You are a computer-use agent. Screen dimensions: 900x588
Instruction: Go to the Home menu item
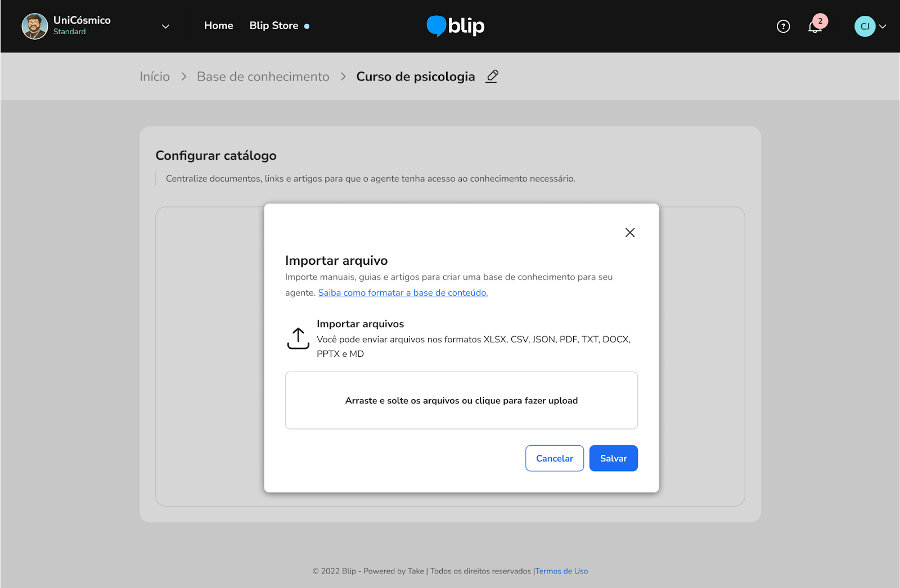218,26
